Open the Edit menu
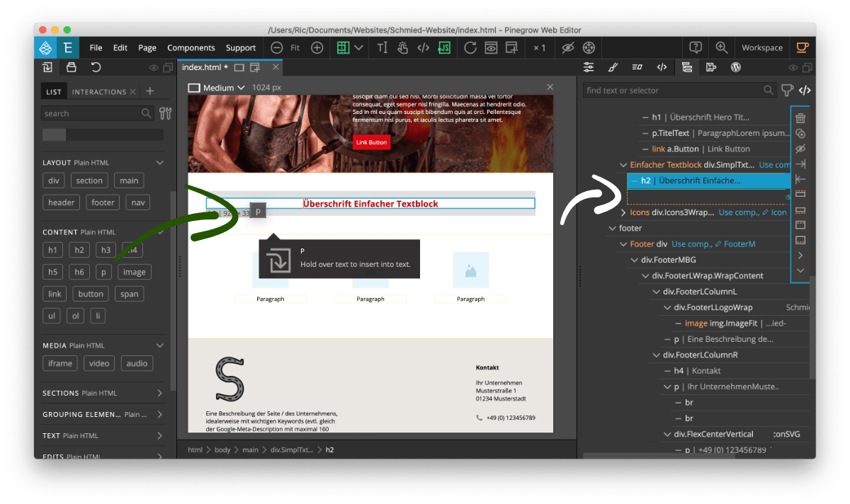This screenshot has width=850, height=504. tap(120, 47)
